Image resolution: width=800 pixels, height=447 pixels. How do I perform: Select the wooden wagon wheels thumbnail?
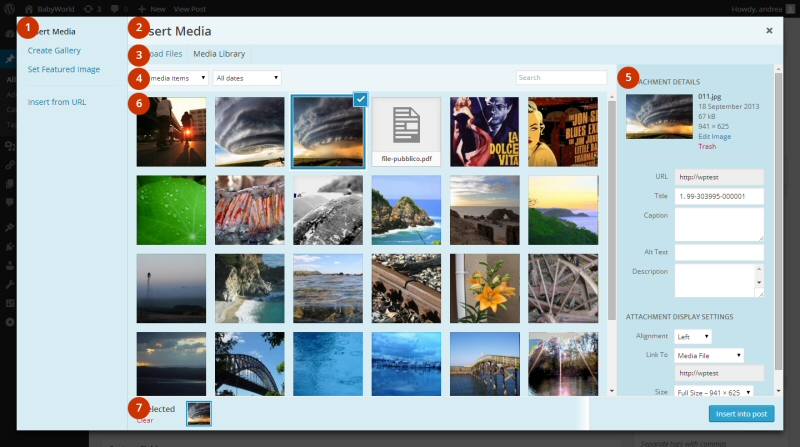click(x=563, y=288)
